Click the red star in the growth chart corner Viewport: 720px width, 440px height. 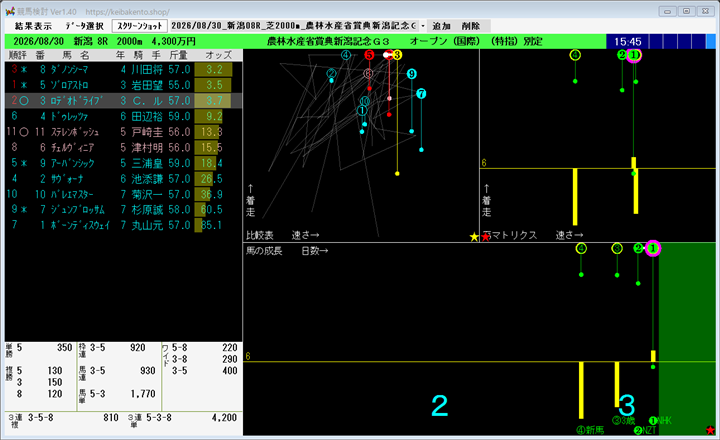(710, 430)
